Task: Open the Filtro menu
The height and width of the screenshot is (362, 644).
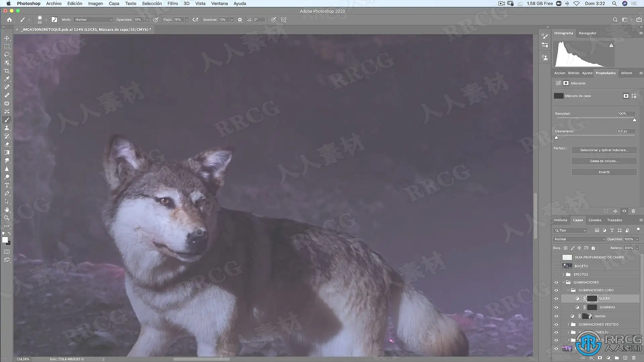Action: (172, 3)
